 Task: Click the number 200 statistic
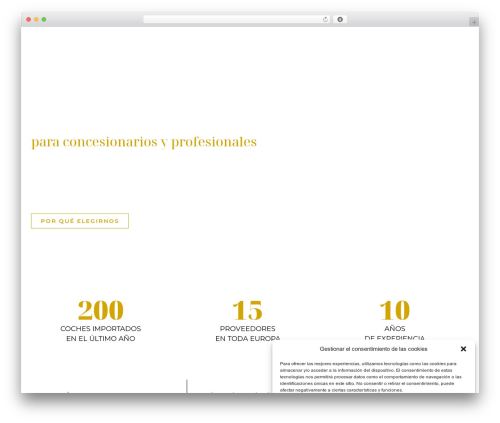tap(101, 310)
